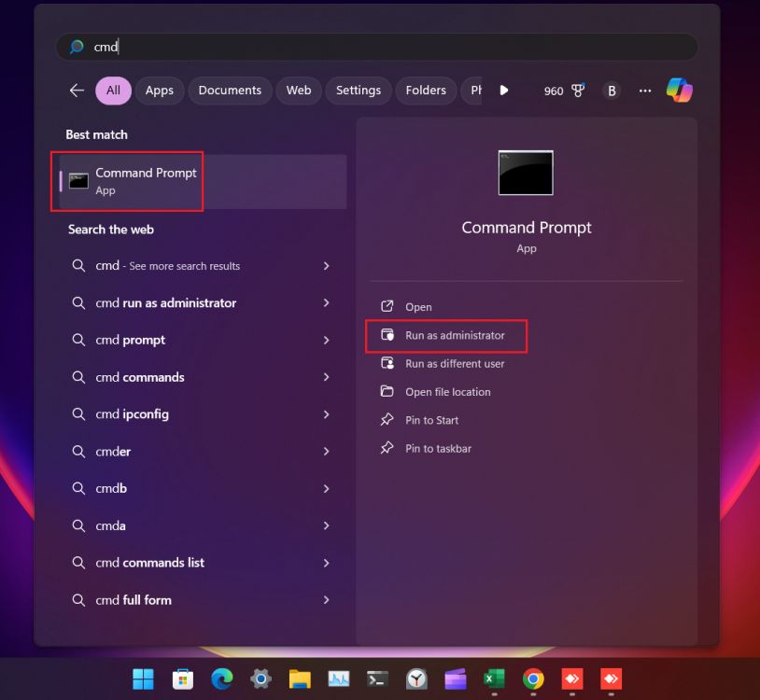Run Command Prompt as administrator

(446, 335)
